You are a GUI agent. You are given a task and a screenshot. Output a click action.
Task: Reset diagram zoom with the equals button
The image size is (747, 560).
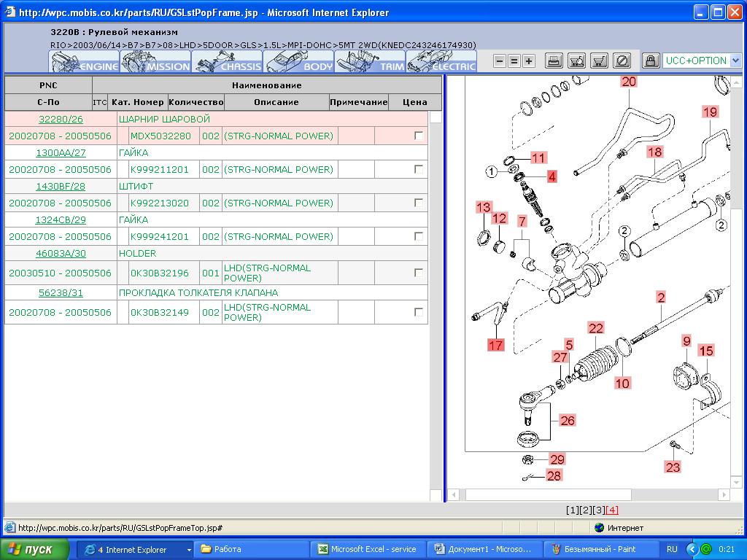(514, 61)
